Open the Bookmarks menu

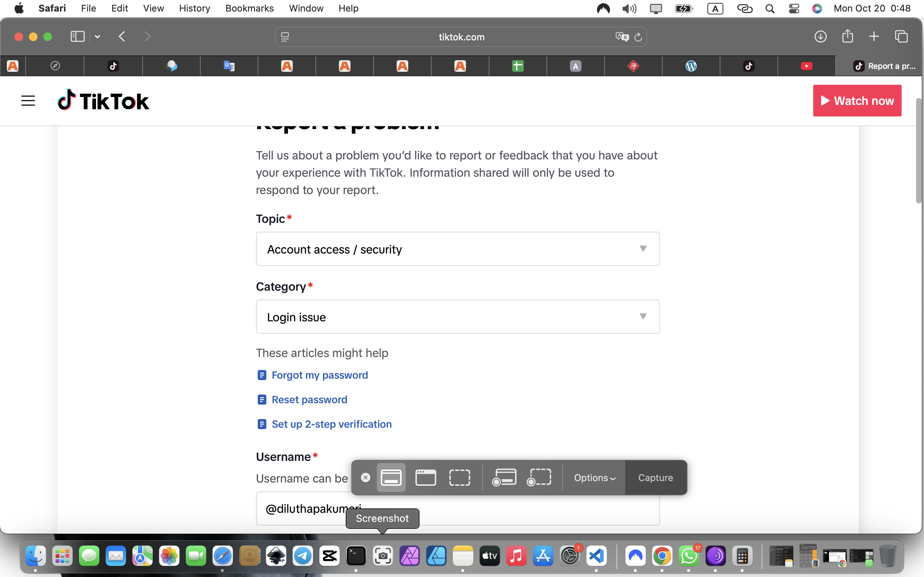point(249,8)
